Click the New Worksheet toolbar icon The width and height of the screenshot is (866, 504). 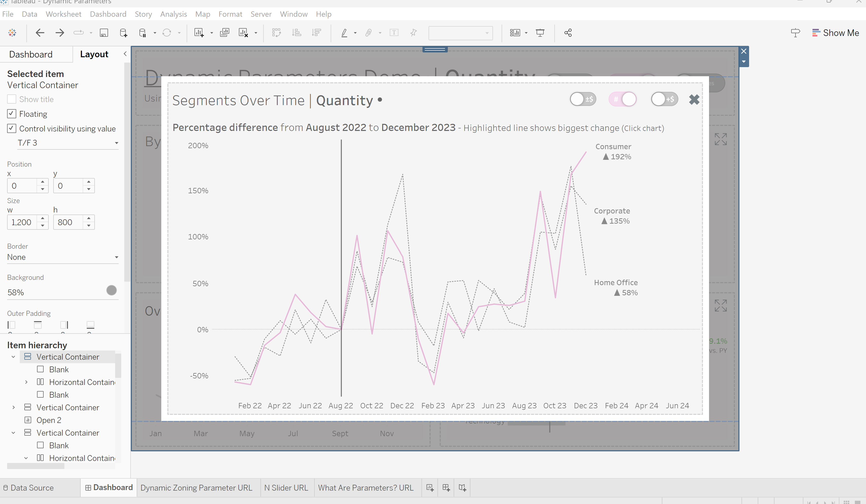point(199,33)
